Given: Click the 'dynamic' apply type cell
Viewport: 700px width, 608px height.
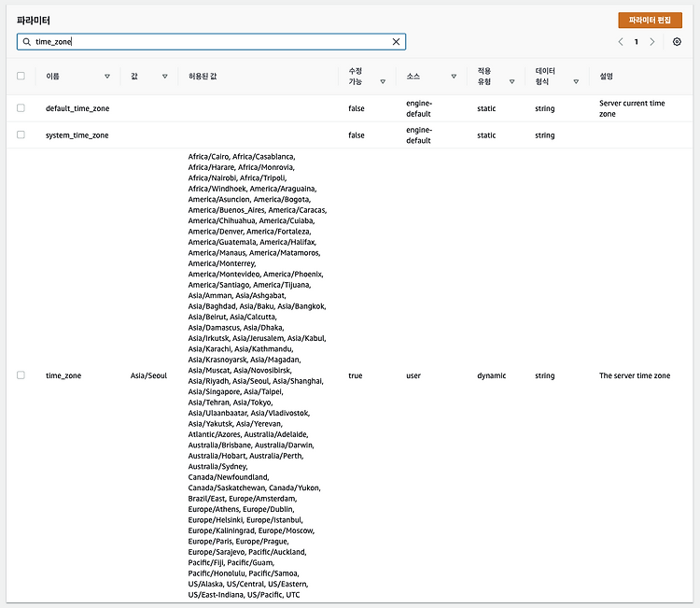Looking at the screenshot, I should click(x=491, y=375).
